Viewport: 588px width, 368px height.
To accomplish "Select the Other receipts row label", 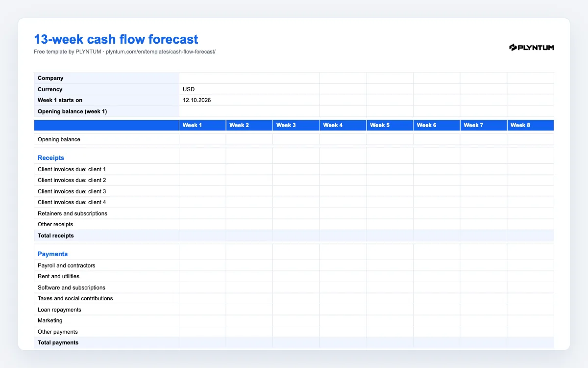I will (x=106, y=224).
